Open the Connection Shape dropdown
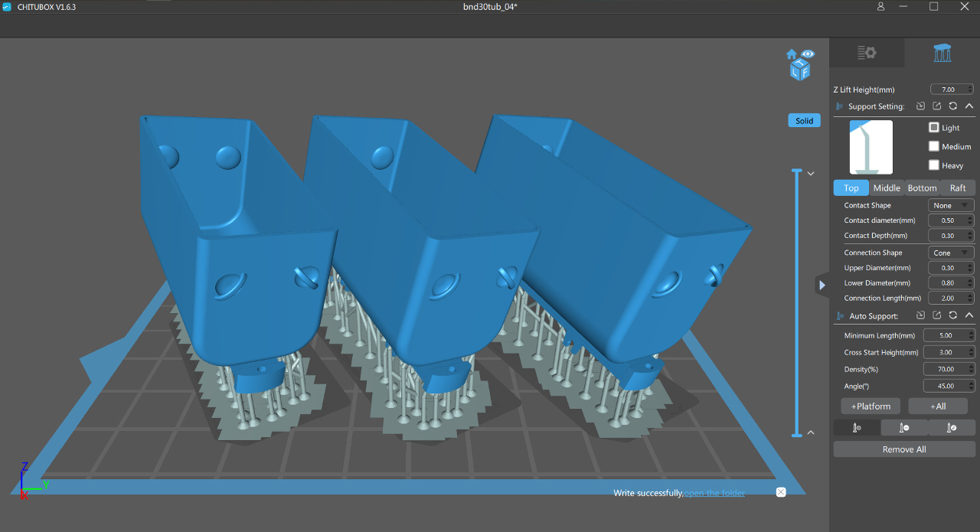The image size is (980, 532). click(x=951, y=253)
